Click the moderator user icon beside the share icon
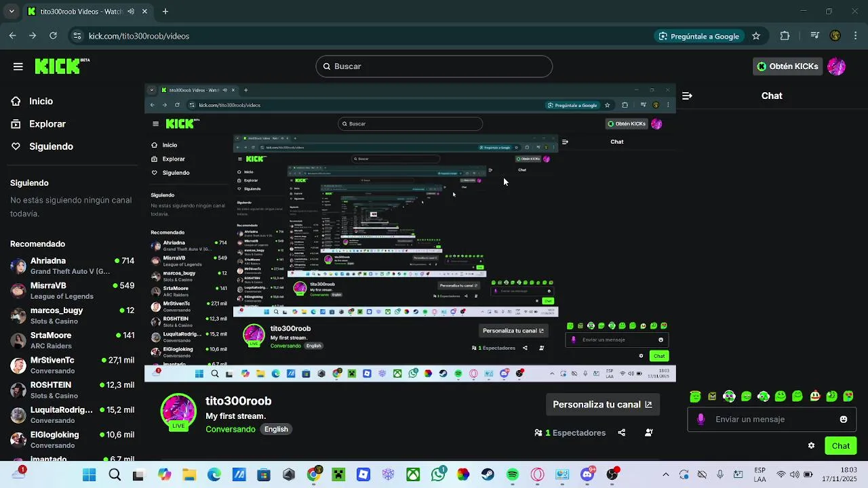The image size is (868, 488). point(649,432)
